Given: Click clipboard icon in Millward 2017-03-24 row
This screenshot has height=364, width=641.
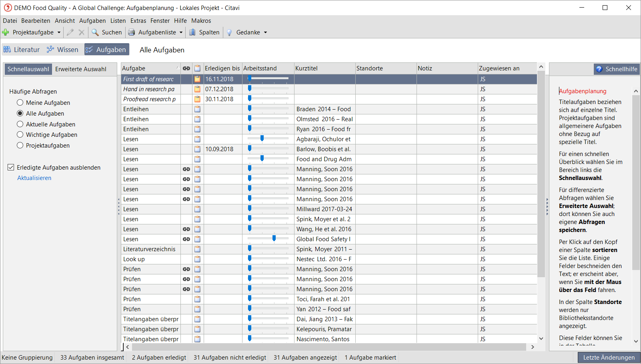Looking at the screenshot, I should pos(197,209).
